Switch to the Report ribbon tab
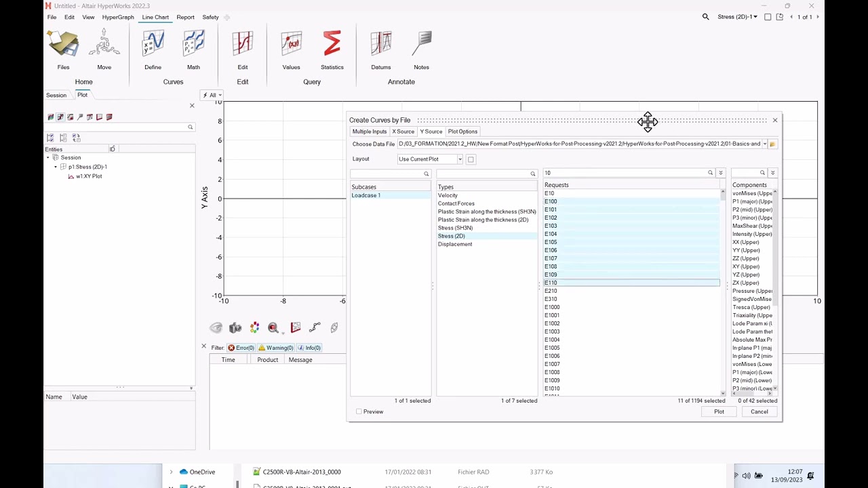 click(185, 17)
